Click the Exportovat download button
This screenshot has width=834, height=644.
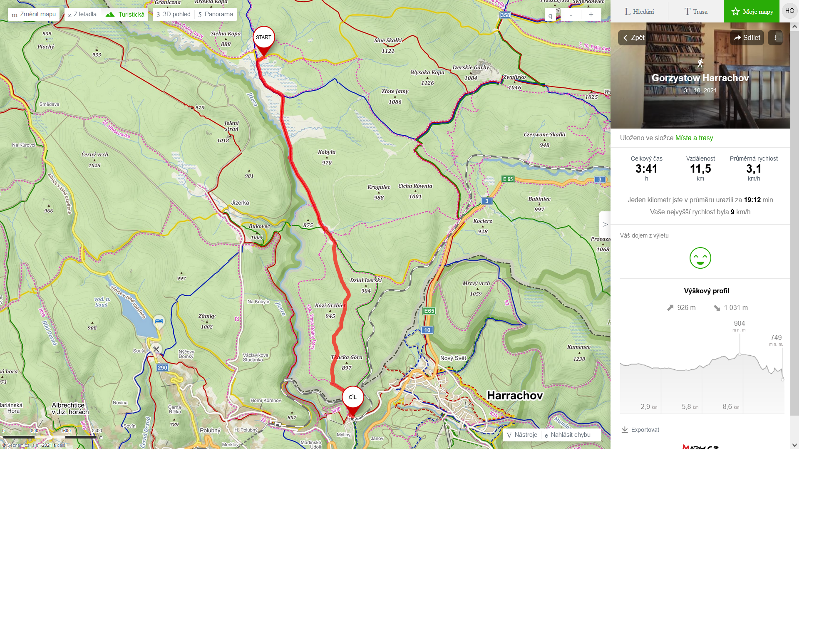(640, 430)
